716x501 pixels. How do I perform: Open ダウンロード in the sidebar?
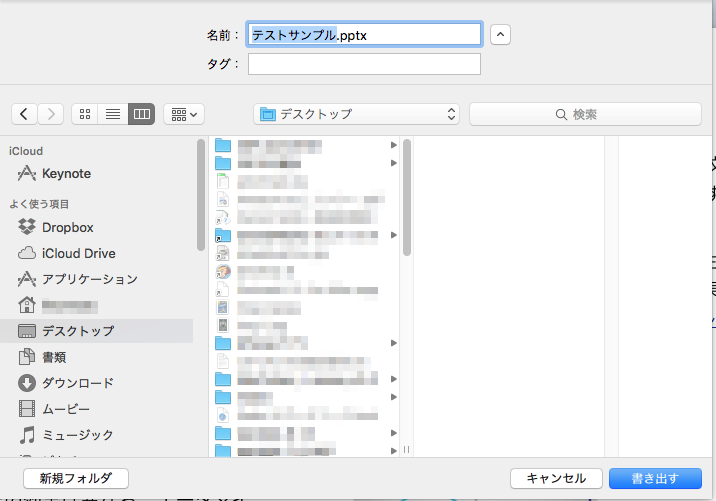[77, 383]
